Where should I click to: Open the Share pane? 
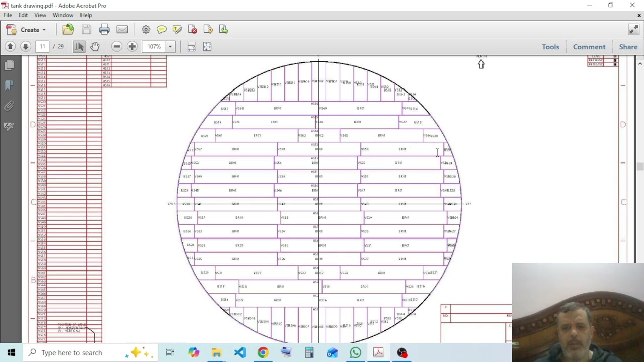628,47
